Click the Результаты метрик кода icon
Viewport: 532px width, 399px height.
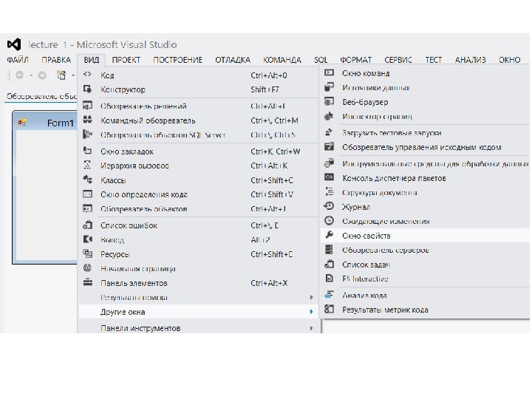329,309
